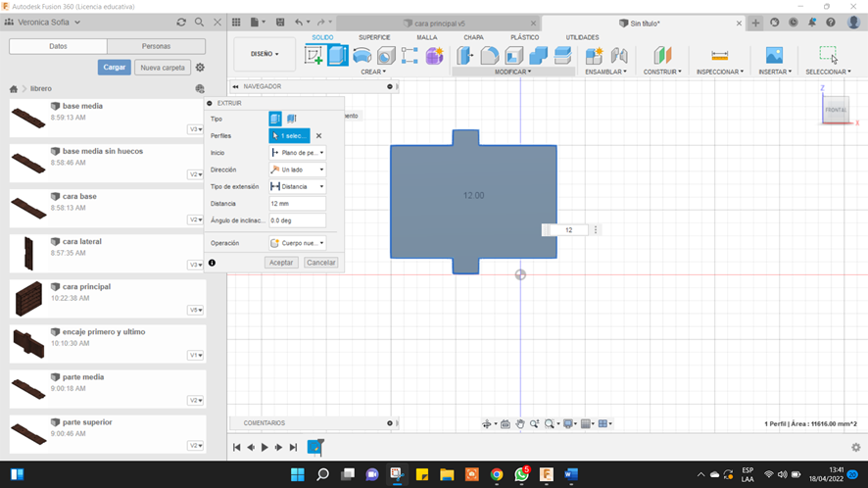Clear the Perfiles selection with X
The width and height of the screenshot is (868, 488).
pyautogui.click(x=318, y=135)
